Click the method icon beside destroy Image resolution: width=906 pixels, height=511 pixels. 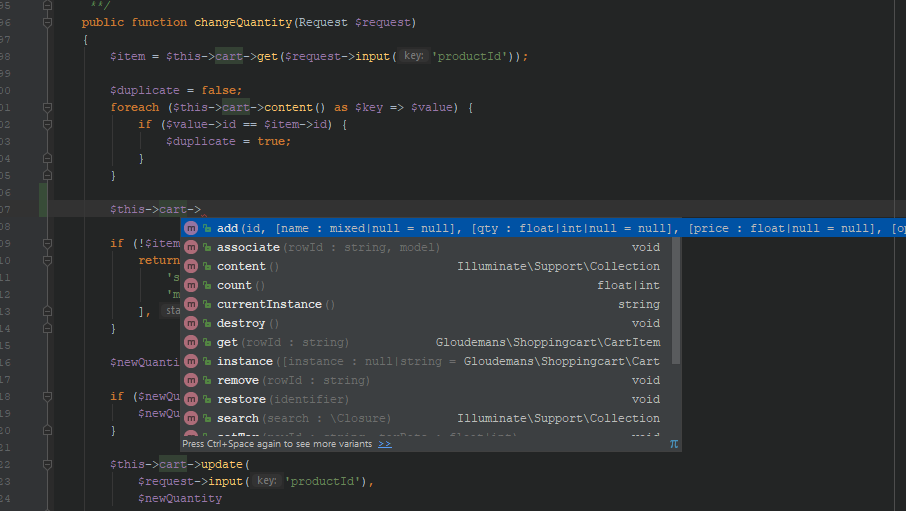click(x=191, y=324)
